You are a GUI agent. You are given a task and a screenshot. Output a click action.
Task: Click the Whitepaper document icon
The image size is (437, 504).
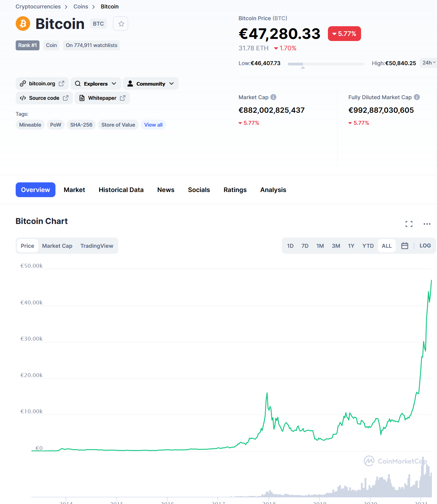[82, 98]
